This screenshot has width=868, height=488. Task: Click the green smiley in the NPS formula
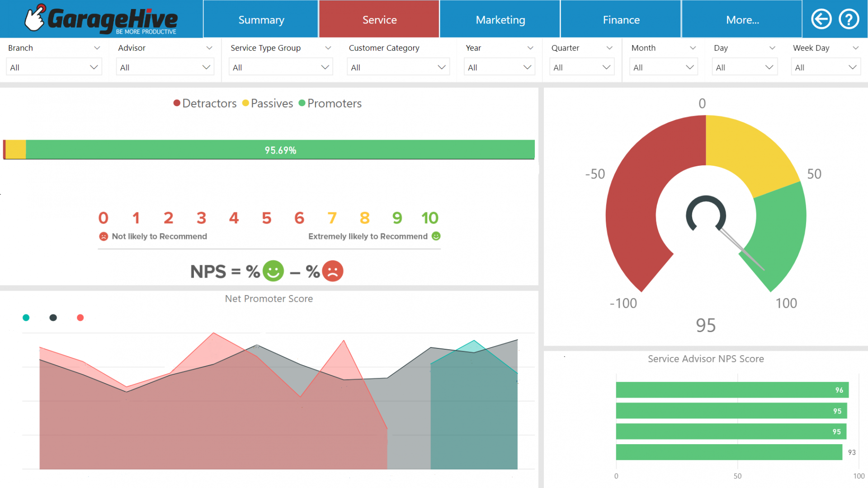point(274,271)
